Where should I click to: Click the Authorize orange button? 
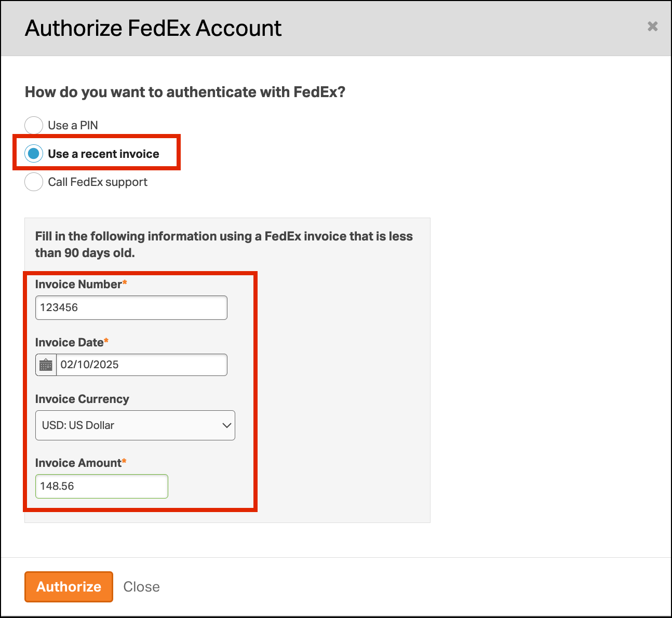[x=69, y=587]
